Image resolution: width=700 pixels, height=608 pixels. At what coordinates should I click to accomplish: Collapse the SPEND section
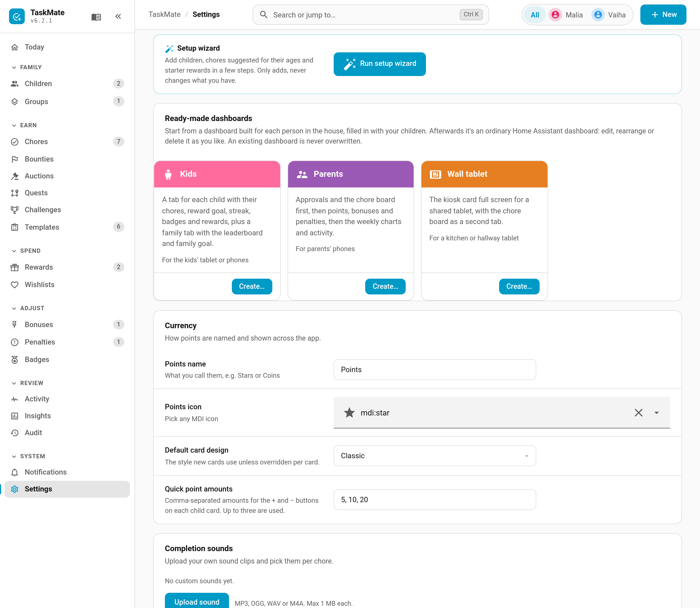[x=26, y=251]
